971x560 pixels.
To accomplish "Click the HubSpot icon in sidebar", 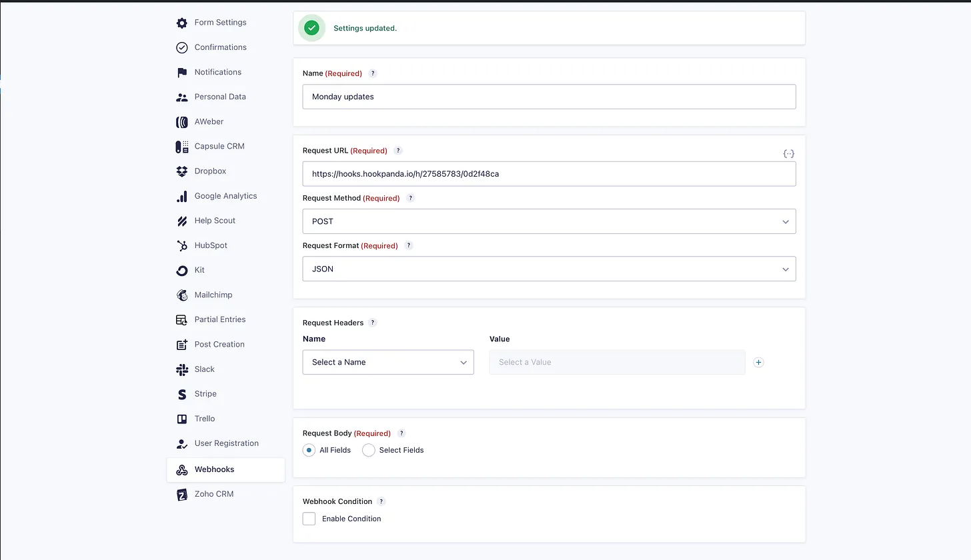I will pos(181,245).
